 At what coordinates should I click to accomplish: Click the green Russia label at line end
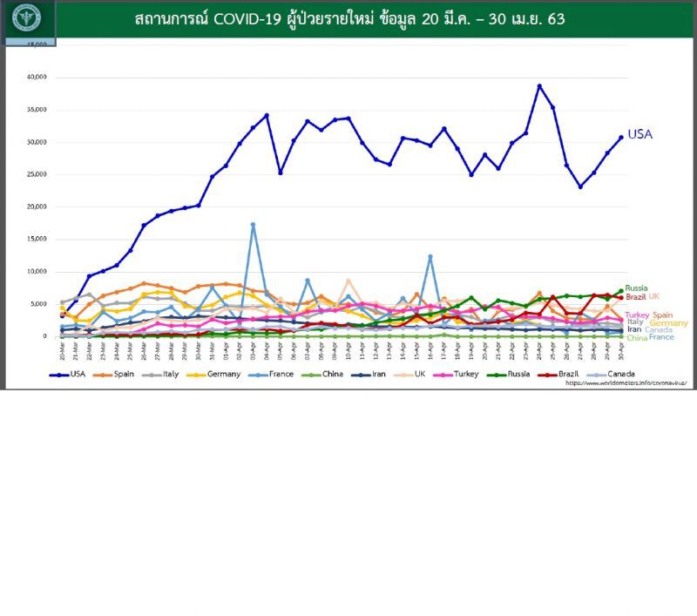pos(636,288)
